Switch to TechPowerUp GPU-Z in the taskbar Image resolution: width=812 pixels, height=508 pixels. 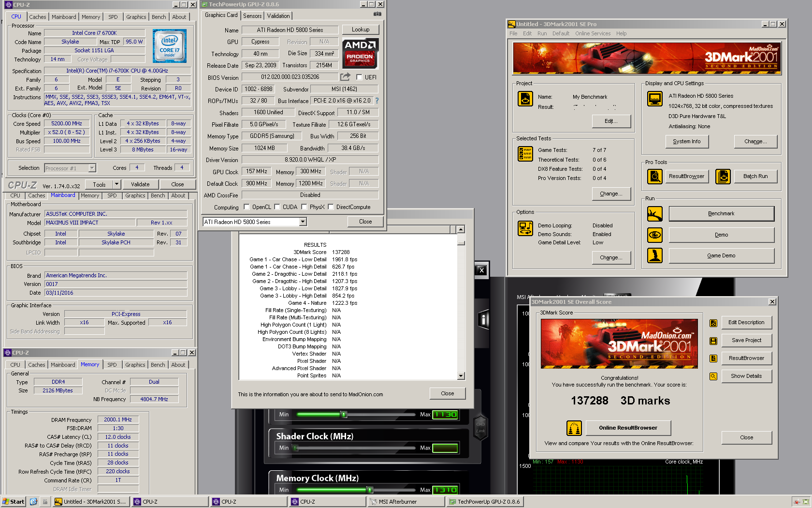tap(485, 502)
